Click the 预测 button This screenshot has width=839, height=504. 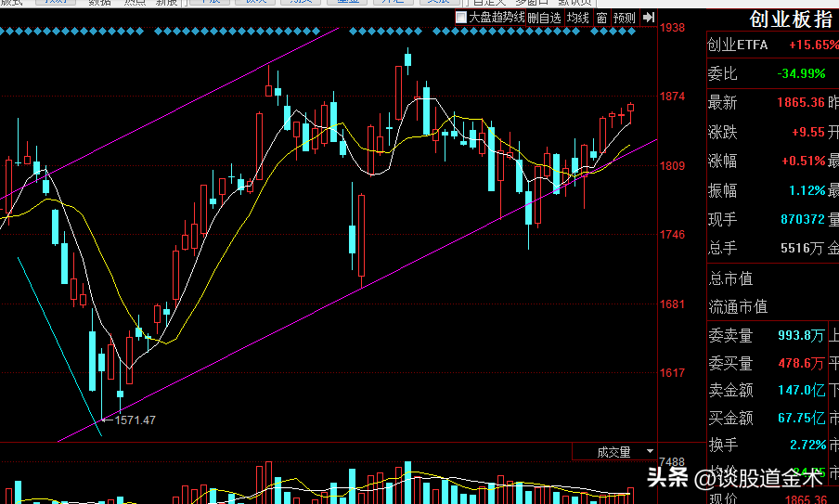624,18
